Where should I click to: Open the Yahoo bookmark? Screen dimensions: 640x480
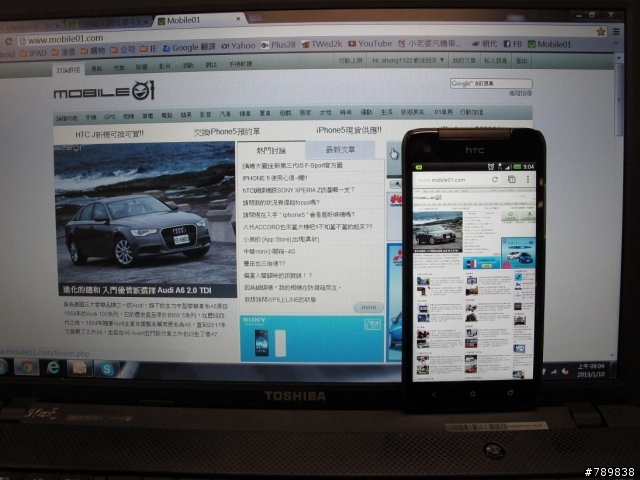tap(238, 46)
